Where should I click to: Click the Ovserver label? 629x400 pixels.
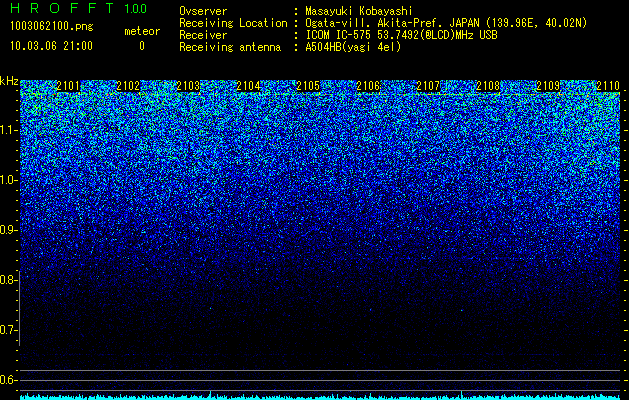(203, 11)
